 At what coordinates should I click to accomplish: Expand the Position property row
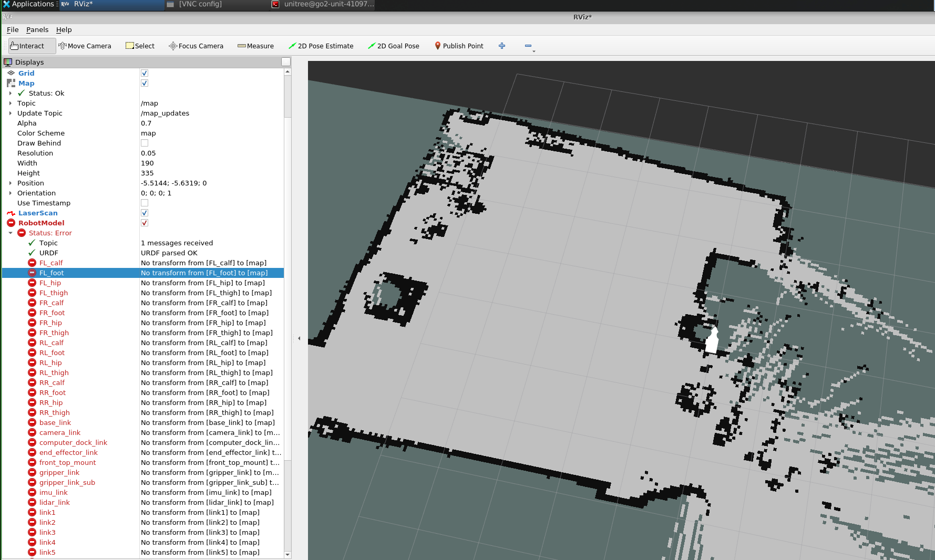click(x=11, y=183)
